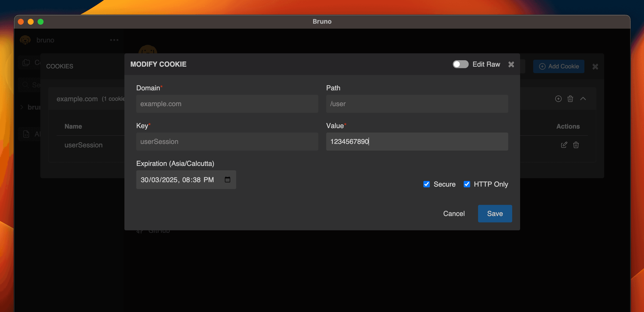Click the trash icon in userSession row

coord(576,145)
